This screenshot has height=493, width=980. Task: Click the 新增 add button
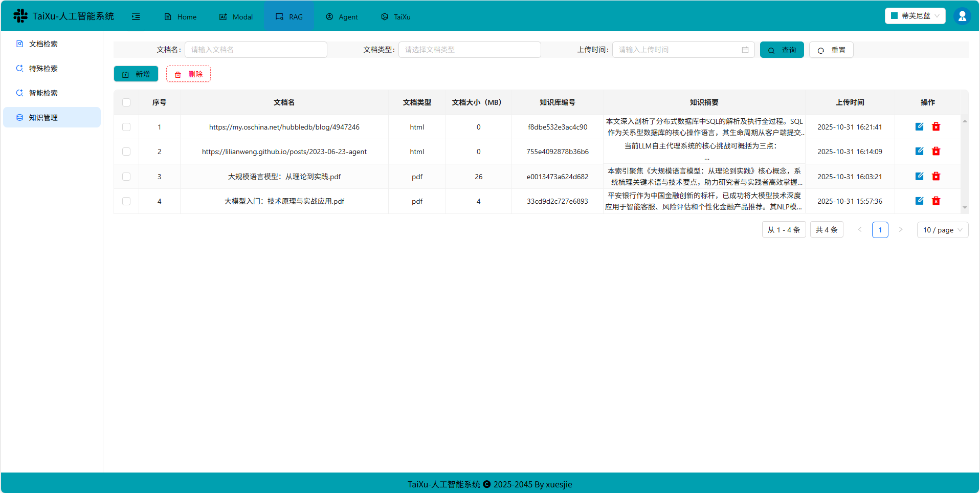(136, 74)
